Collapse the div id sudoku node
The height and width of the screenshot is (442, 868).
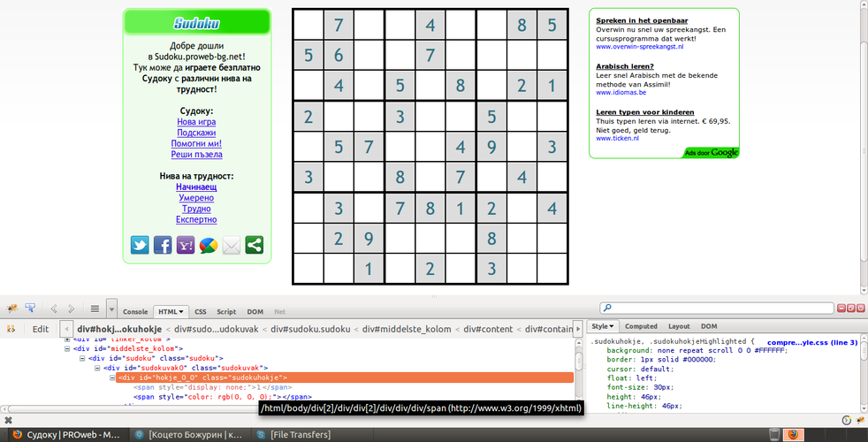[x=82, y=358]
